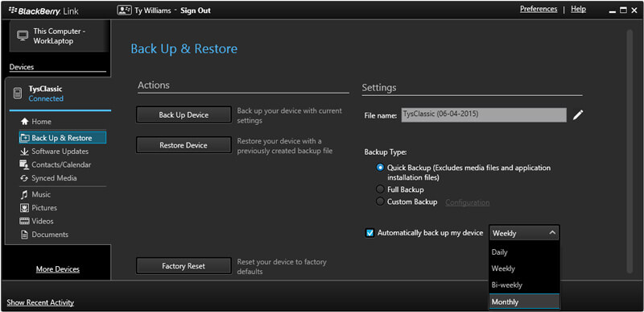This screenshot has width=644, height=312.
Task: Click the user account icon near Ty Williams
Action: click(124, 10)
